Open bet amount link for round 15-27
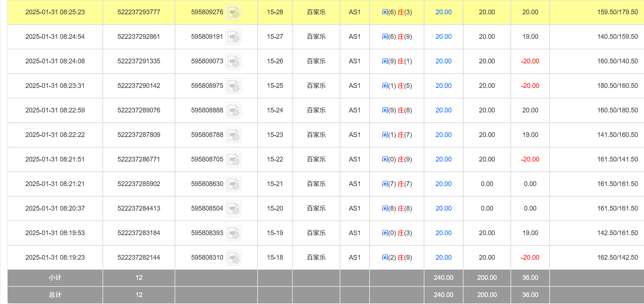Screen dimensions: 644x304 pyautogui.click(x=443, y=37)
